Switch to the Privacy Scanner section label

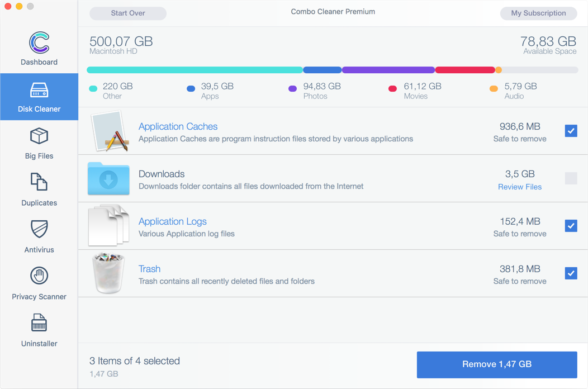(x=39, y=297)
